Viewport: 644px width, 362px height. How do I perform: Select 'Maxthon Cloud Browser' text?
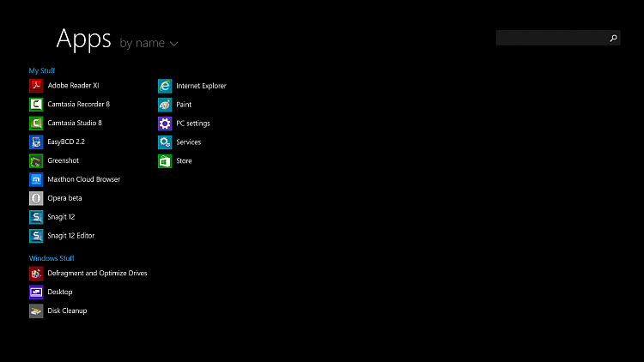[84, 179]
